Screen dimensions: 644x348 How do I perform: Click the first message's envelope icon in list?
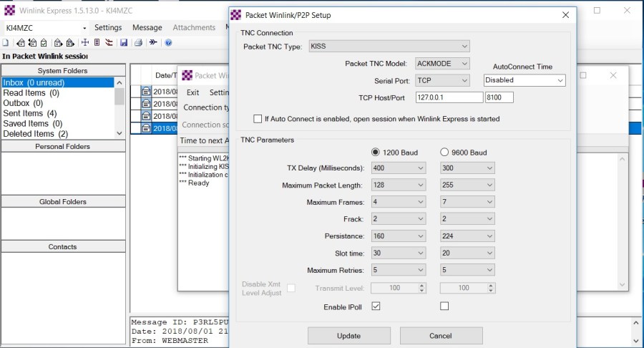[x=146, y=92]
